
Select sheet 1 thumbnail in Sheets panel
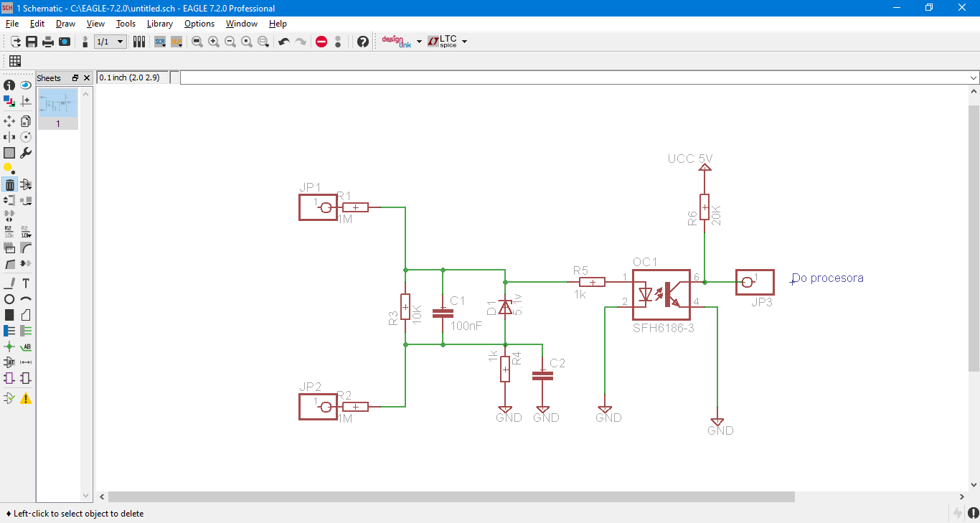click(58, 109)
